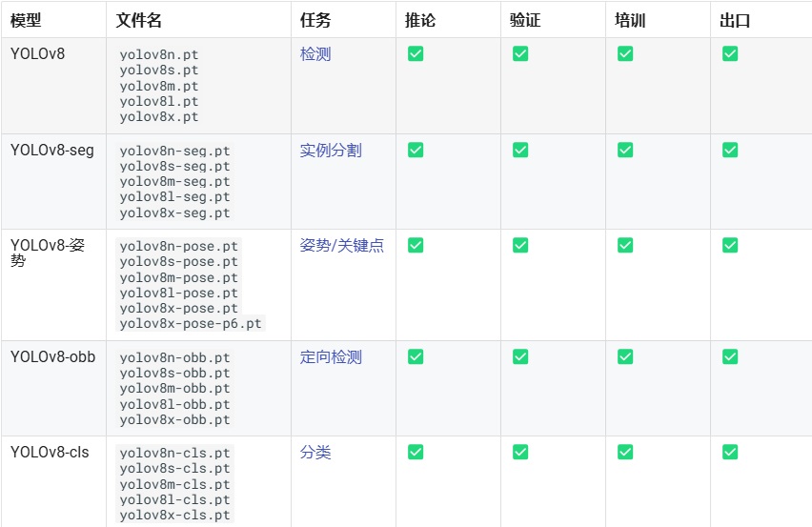Open the 实例分割 task link
Screen dimensions: 812x527
pos(331,151)
